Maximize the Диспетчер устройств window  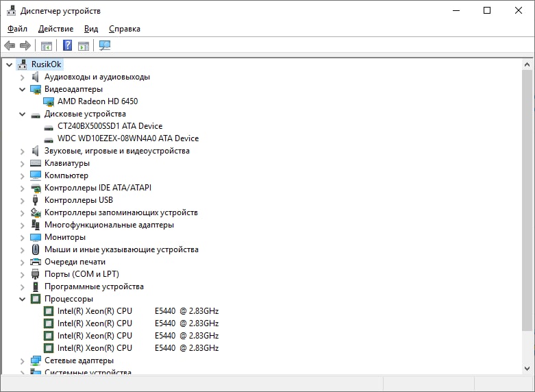(x=487, y=10)
